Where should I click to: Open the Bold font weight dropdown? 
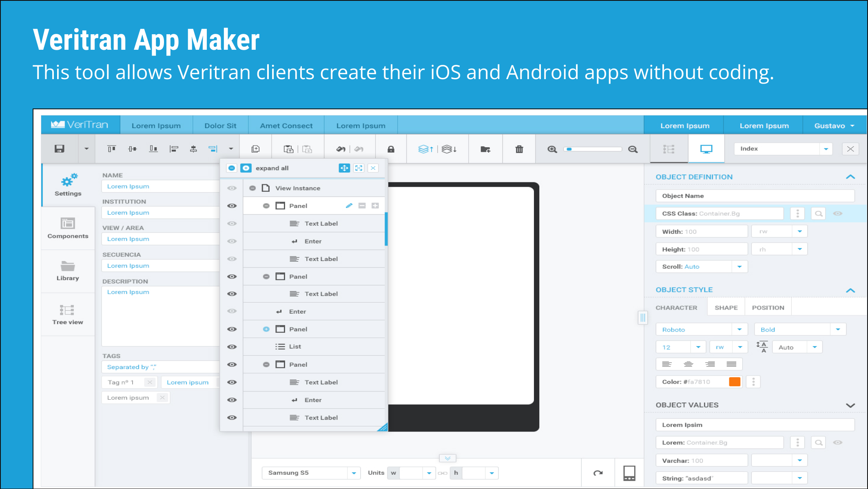point(800,330)
